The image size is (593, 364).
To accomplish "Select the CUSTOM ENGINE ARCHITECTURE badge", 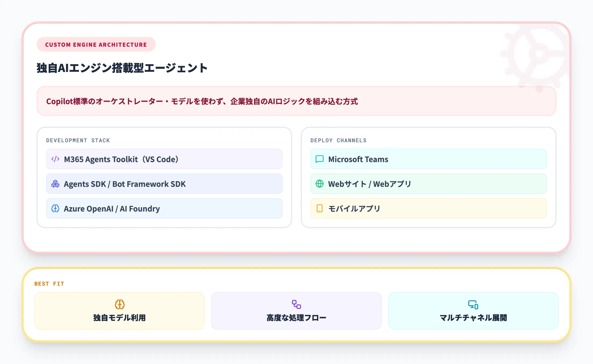I will click(96, 45).
